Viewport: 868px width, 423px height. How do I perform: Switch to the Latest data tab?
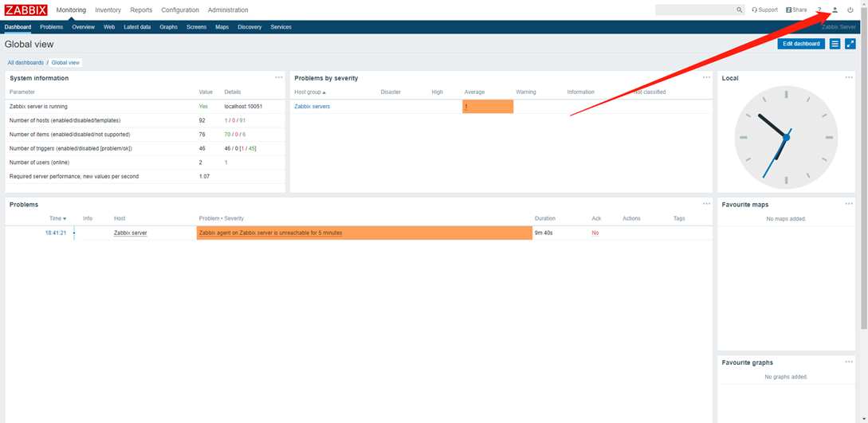pyautogui.click(x=137, y=27)
